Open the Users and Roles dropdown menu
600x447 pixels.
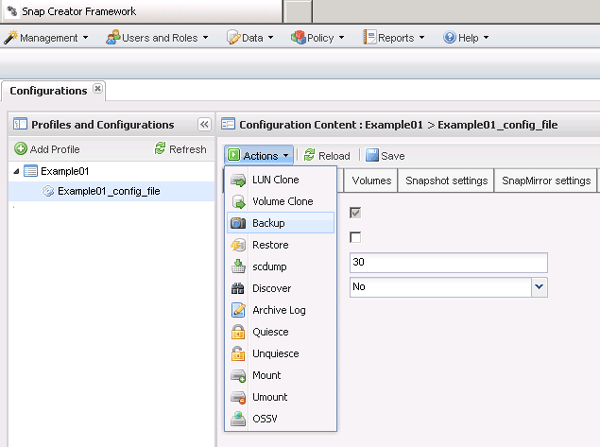pyautogui.click(x=157, y=38)
